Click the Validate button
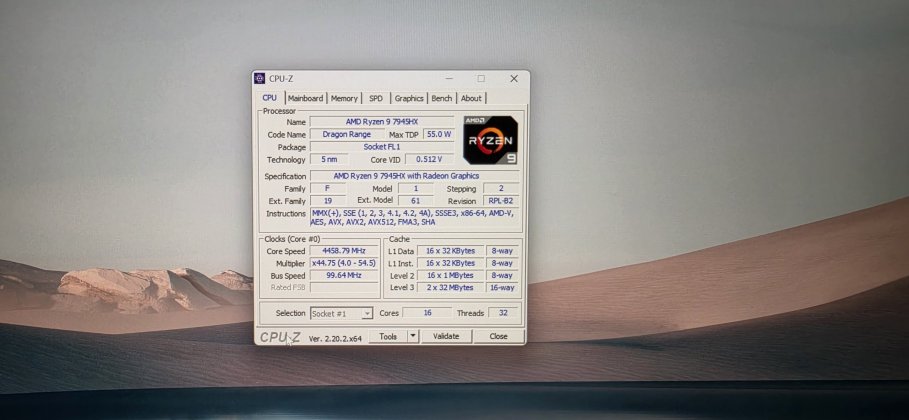The image size is (909, 420). click(446, 336)
